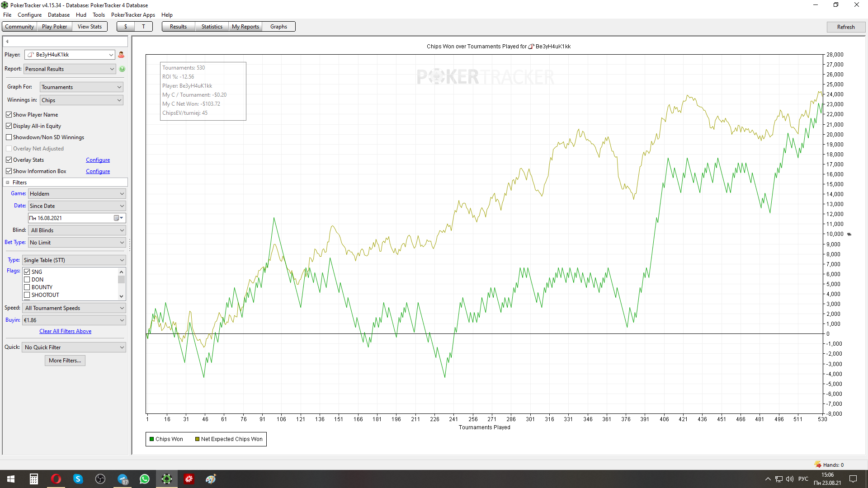Open OBS Studio from the taskbar
The width and height of the screenshot is (868, 488).
click(x=100, y=479)
